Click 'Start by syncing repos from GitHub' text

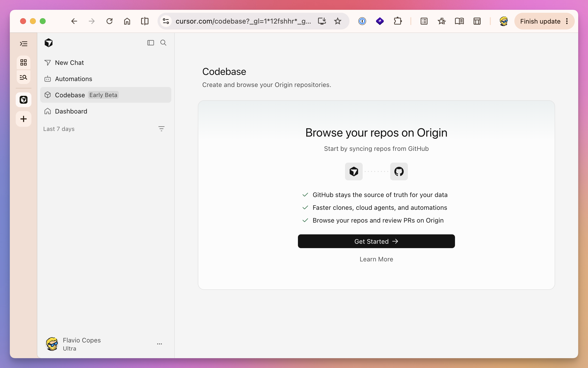tap(376, 149)
